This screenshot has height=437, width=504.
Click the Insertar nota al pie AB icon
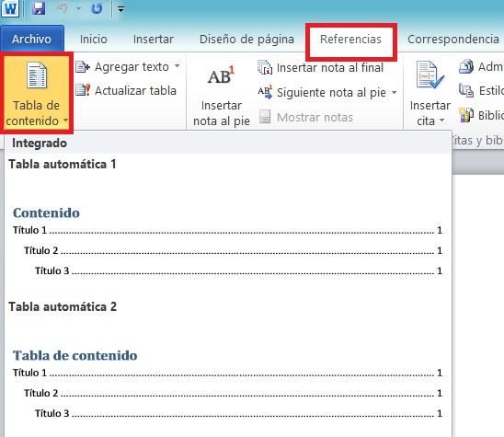221,75
